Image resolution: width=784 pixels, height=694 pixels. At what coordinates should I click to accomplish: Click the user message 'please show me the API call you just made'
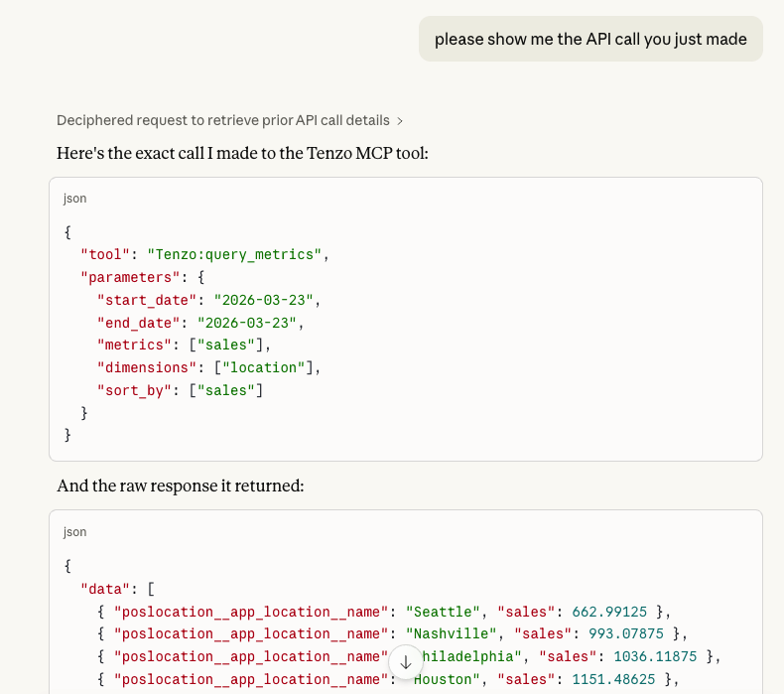590,39
